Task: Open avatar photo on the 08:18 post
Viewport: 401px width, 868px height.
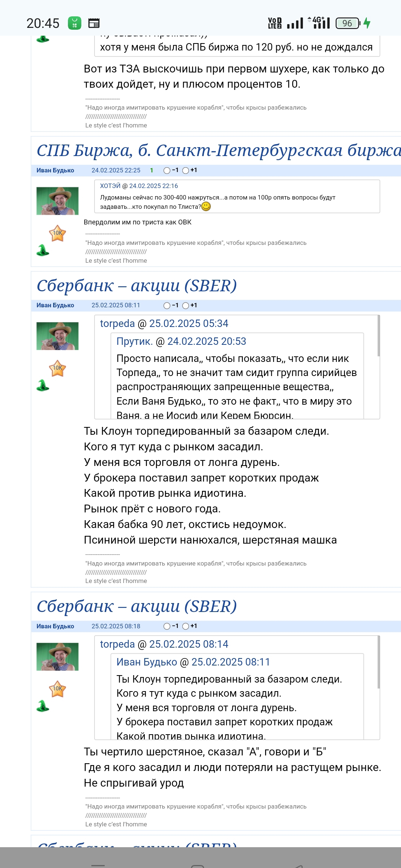Action: pos(58,657)
